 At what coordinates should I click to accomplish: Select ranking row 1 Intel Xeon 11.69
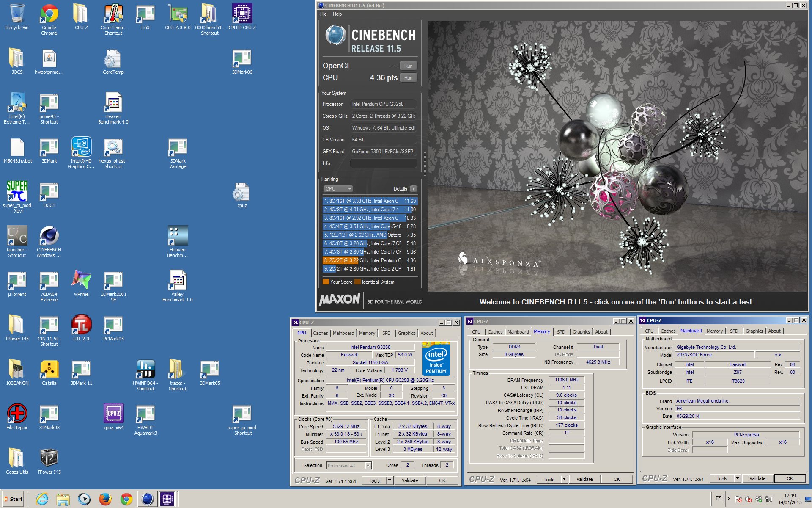click(370, 201)
